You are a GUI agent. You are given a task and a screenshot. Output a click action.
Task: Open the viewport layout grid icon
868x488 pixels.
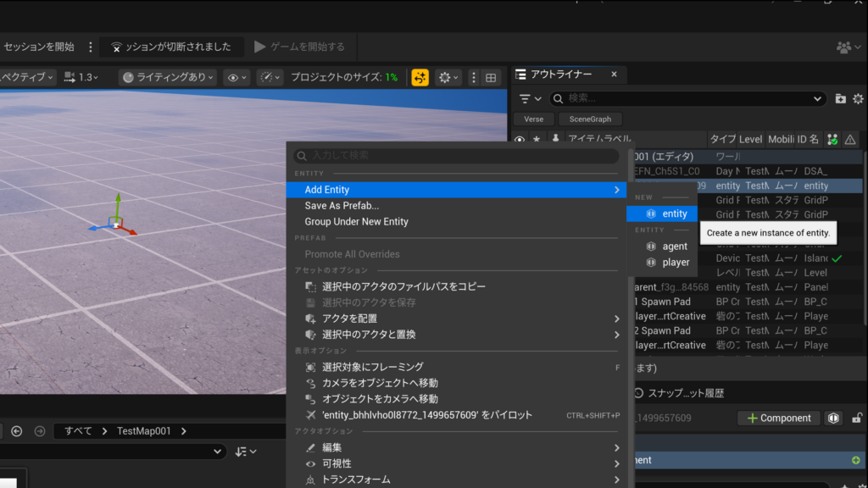coord(490,77)
